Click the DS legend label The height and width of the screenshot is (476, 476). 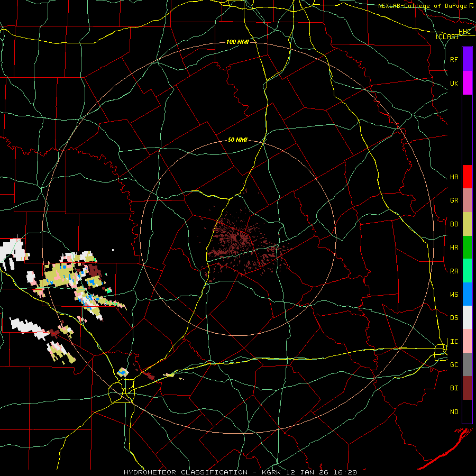[x=454, y=317]
